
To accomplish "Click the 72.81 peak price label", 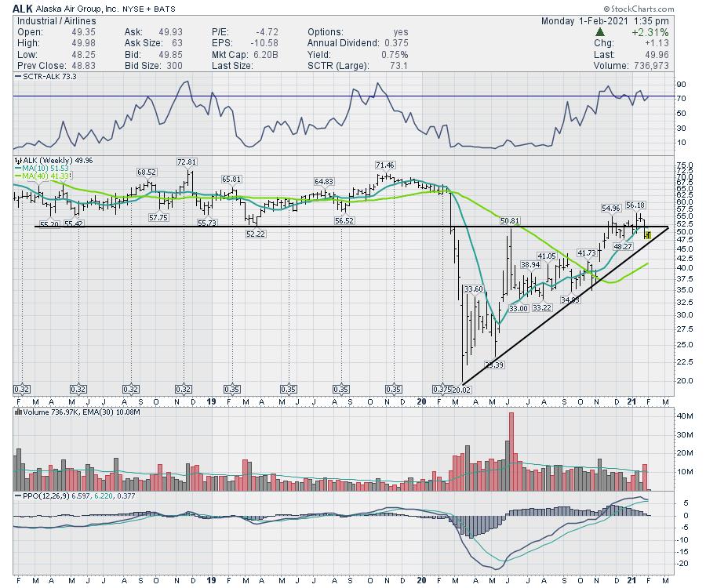I will [x=187, y=162].
